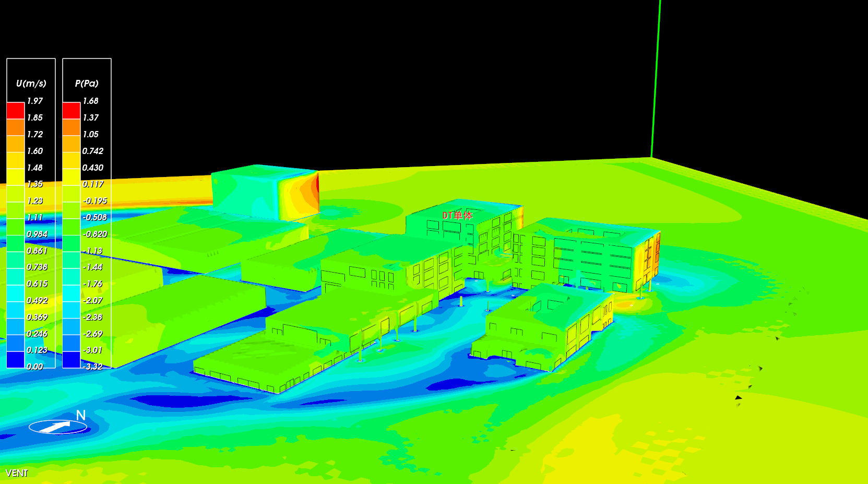Click the 1.68 maximum pressure value
The image size is (868, 484).
91,101
